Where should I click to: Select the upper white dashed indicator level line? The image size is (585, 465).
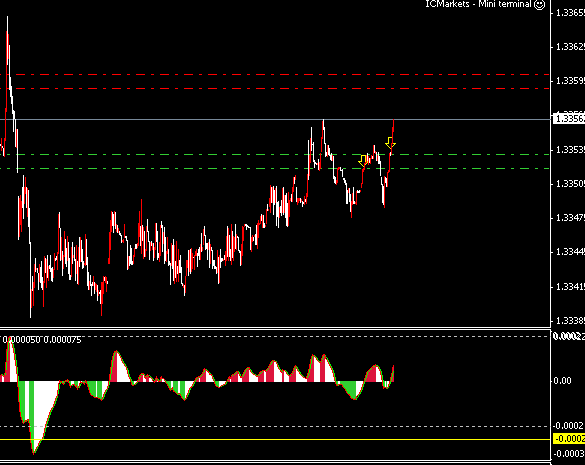[275, 336]
